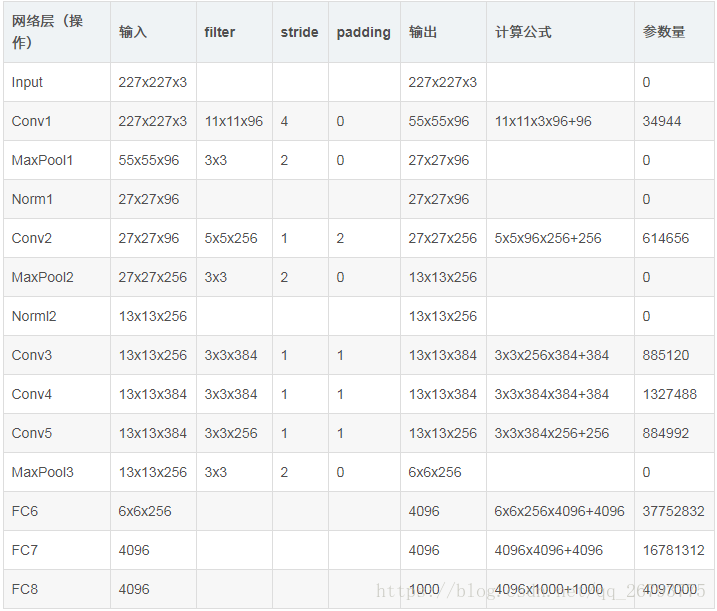
Task: Click the formula '3x3x384x256+256'
Action: tap(551, 433)
